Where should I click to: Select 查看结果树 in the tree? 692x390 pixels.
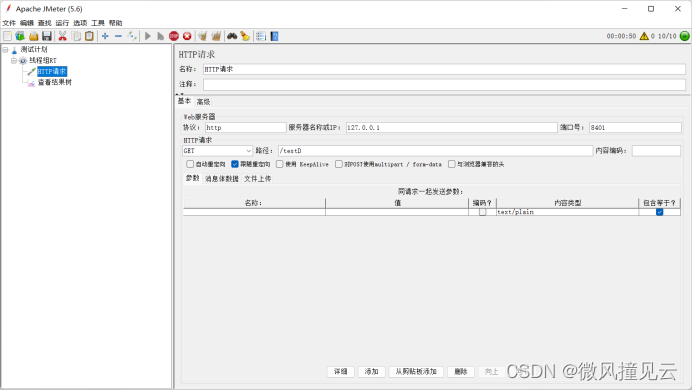tap(55, 82)
